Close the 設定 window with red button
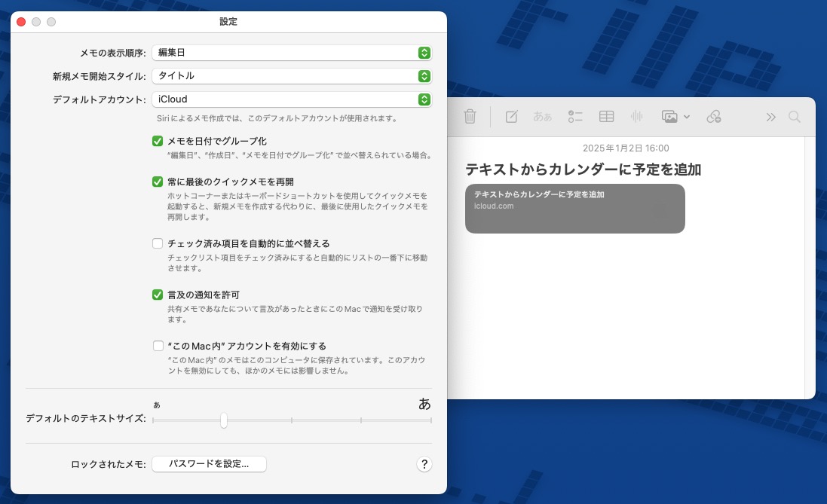This screenshot has width=827, height=504. (21, 22)
